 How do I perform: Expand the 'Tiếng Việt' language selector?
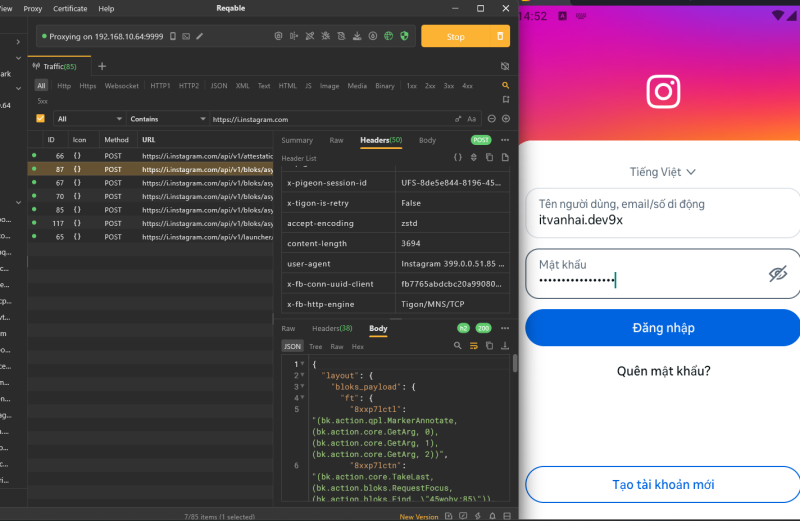663,172
